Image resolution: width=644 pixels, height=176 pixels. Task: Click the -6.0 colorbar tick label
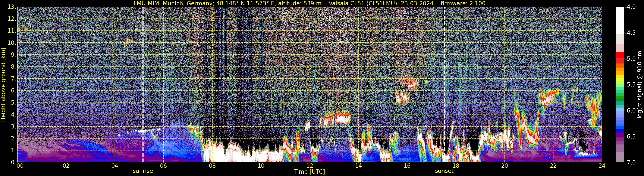630,111
